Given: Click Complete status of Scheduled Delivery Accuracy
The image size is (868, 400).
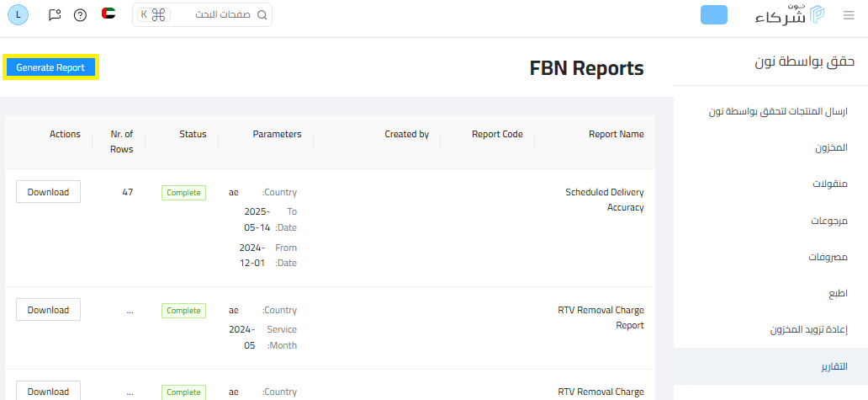Looking at the screenshot, I should pos(184,193).
